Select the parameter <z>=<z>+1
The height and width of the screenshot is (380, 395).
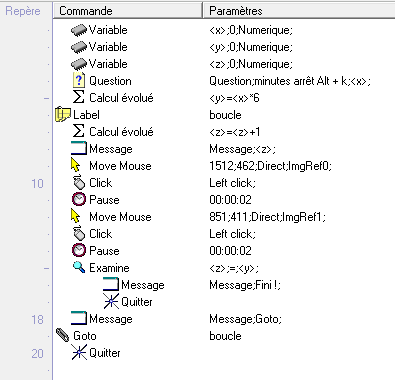tap(235, 132)
